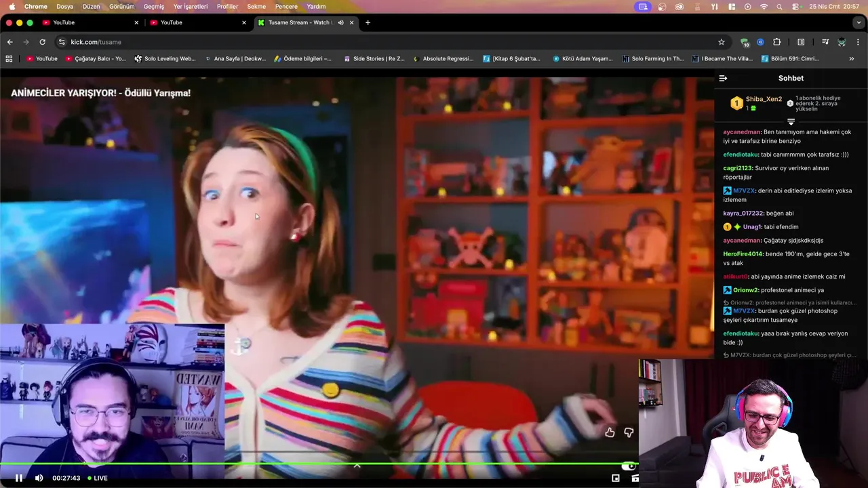Open Yer İşaretleri menu

click(191, 7)
